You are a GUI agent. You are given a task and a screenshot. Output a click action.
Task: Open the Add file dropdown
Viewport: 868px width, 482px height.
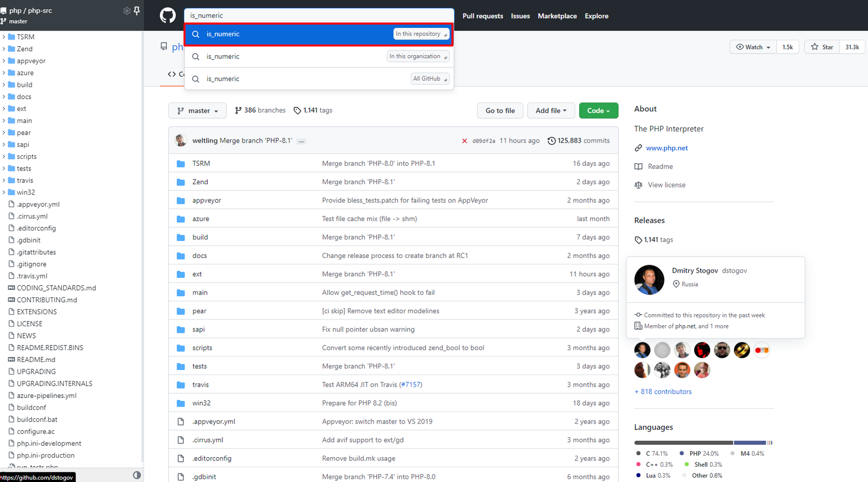[x=551, y=111]
